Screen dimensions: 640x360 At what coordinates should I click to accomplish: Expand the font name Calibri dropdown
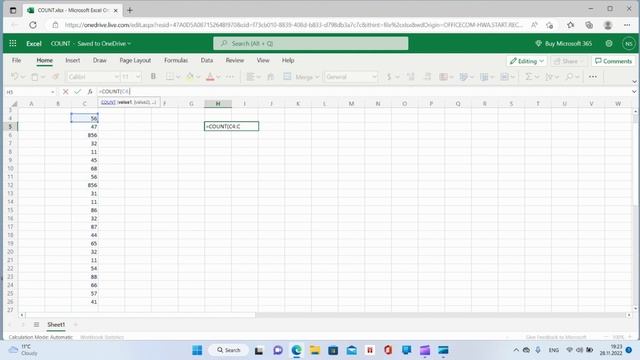116,77
